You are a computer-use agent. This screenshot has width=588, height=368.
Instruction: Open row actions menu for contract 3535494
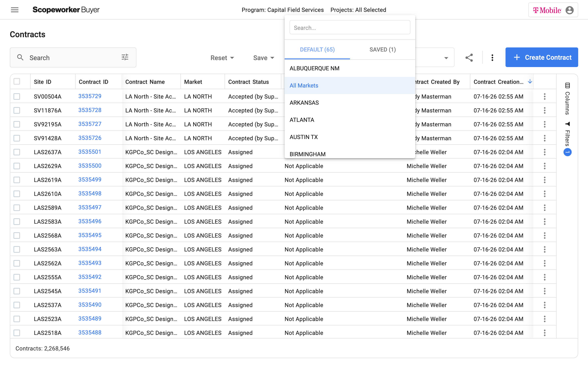click(x=545, y=249)
